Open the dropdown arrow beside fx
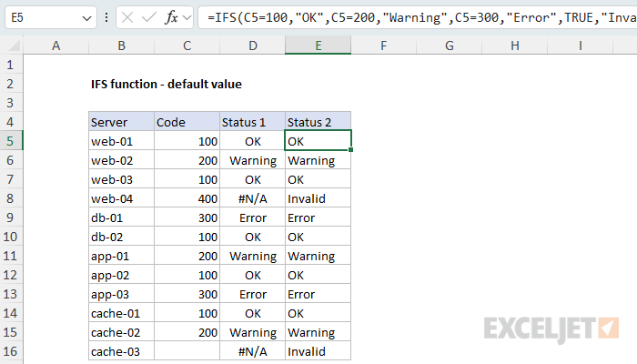The image size is (637, 364). (x=187, y=18)
